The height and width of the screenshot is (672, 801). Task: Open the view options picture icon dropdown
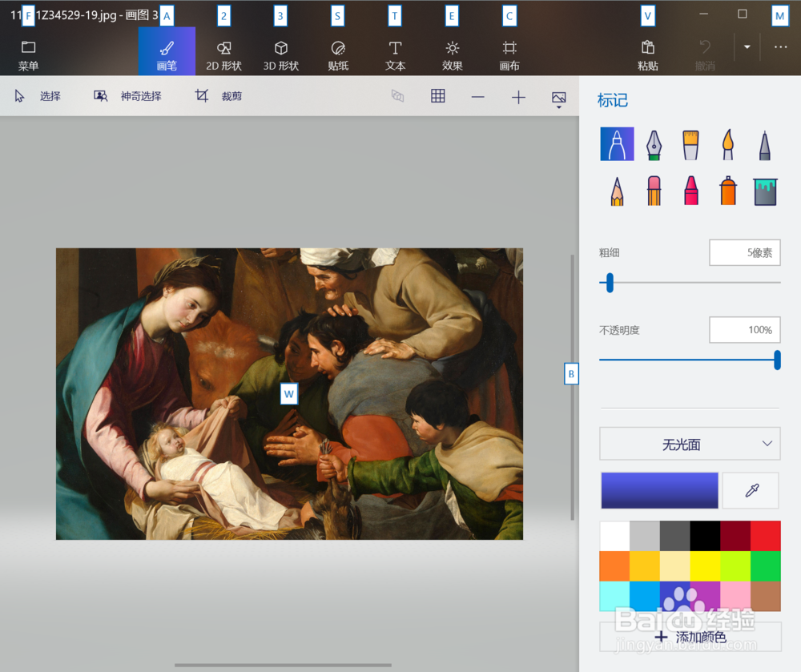pyautogui.click(x=559, y=99)
